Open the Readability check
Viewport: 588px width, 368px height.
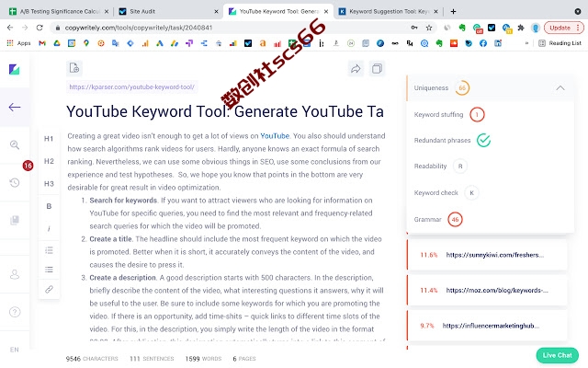tap(440, 166)
